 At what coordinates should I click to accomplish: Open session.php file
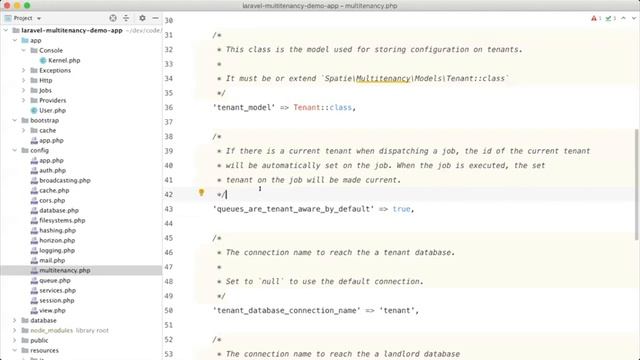tap(57, 300)
